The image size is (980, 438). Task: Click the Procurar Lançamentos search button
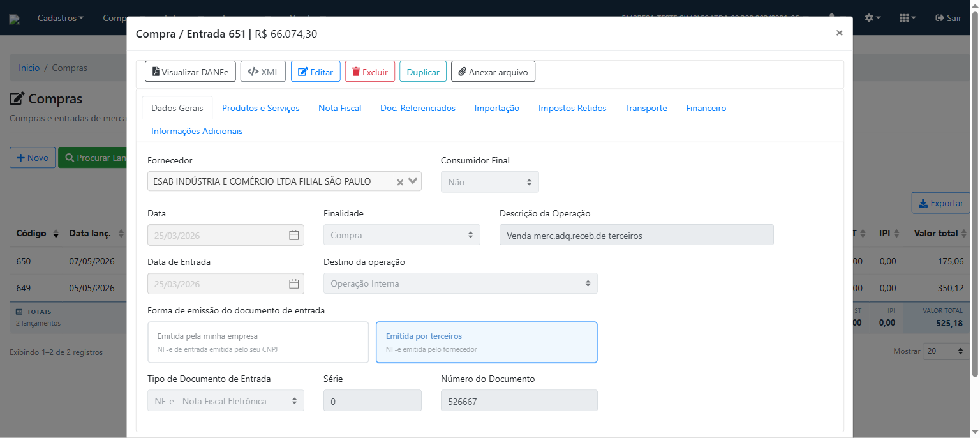pos(93,158)
